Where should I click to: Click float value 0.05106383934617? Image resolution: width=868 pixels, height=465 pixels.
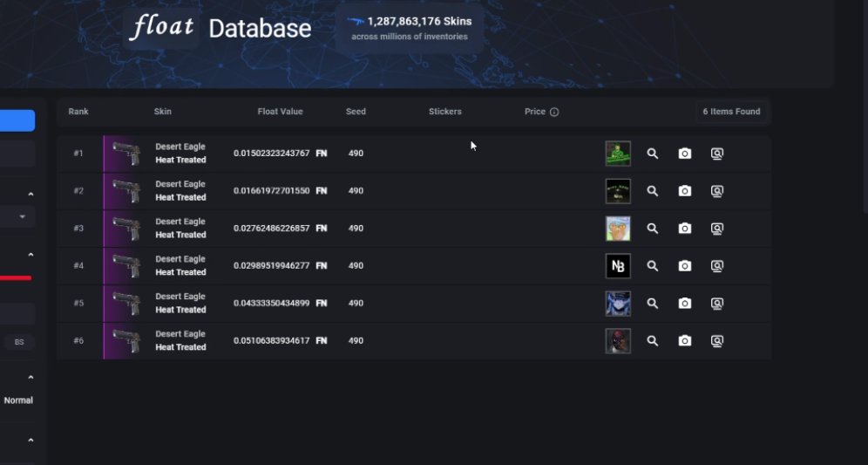click(271, 340)
